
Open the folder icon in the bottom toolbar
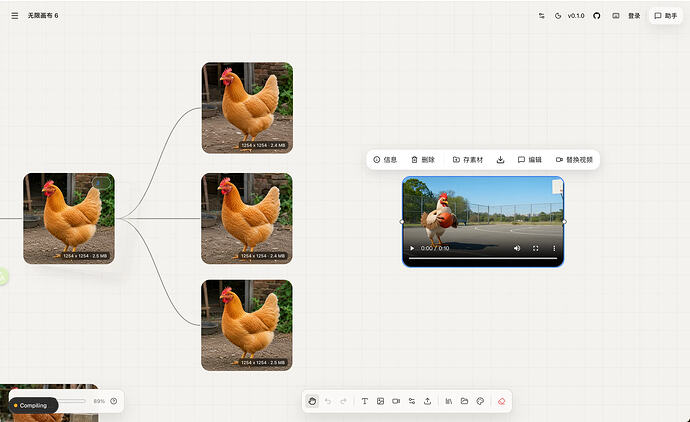click(464, 401)
